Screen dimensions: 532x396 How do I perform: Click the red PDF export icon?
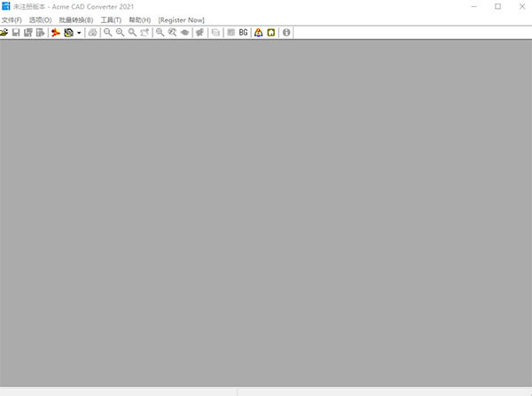tap(55, 33)
